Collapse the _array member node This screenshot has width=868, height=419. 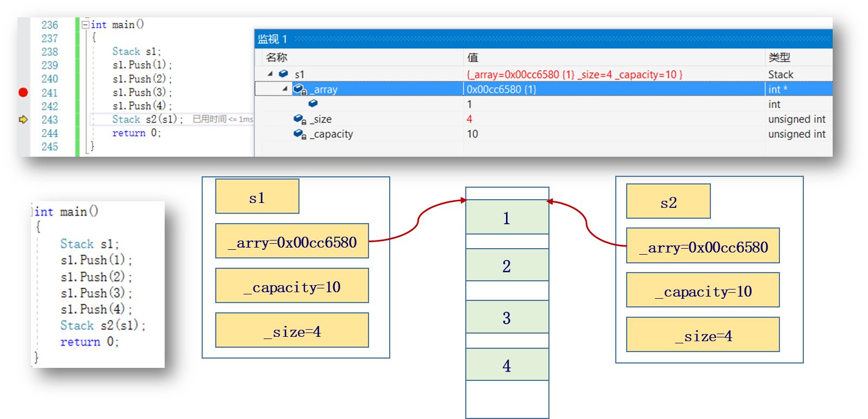coord(285,89)
